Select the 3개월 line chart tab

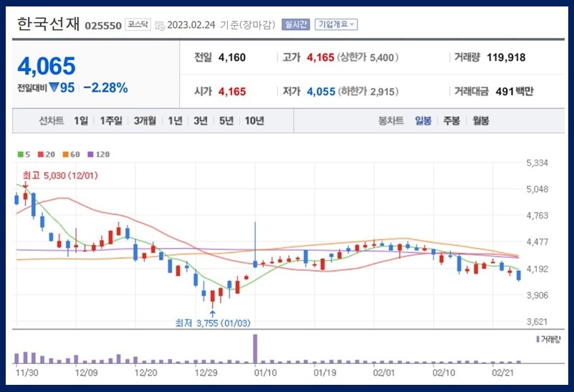tap(145, 121)
